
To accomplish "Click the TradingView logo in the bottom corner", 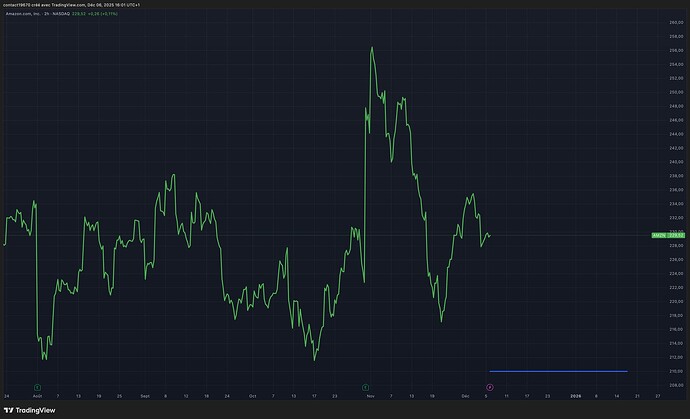I will [x=30, y=409].
